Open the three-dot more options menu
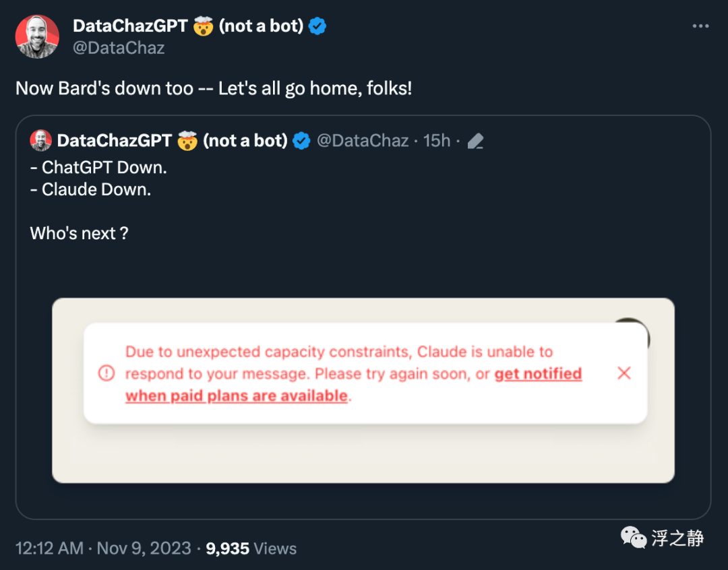 [700, 26]
